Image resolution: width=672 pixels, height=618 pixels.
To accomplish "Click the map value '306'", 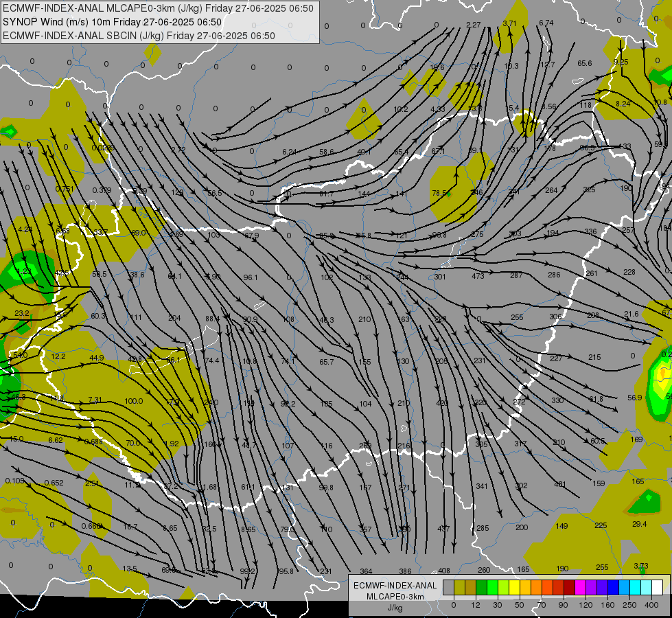I will (x=555, y=317).
